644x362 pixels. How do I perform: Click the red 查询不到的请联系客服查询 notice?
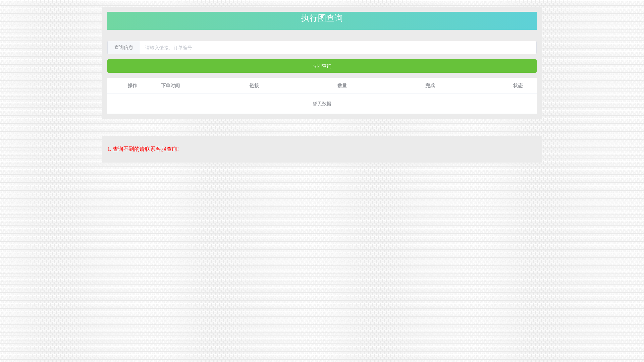pyautogui.click(x=143, y=149)
